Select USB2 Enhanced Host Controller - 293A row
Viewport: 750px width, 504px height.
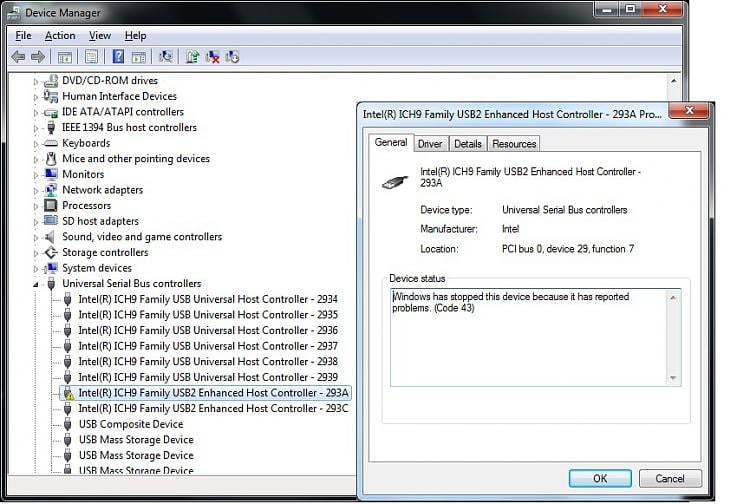206,393
